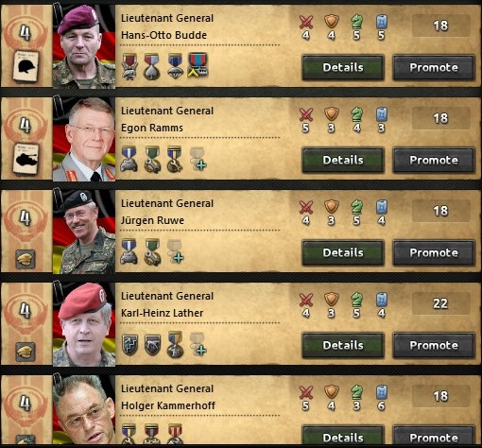Promote Lieutenant General Egon Ramms
The height and width of the screenshot is (448, 482).
click(x=434, y=160)
